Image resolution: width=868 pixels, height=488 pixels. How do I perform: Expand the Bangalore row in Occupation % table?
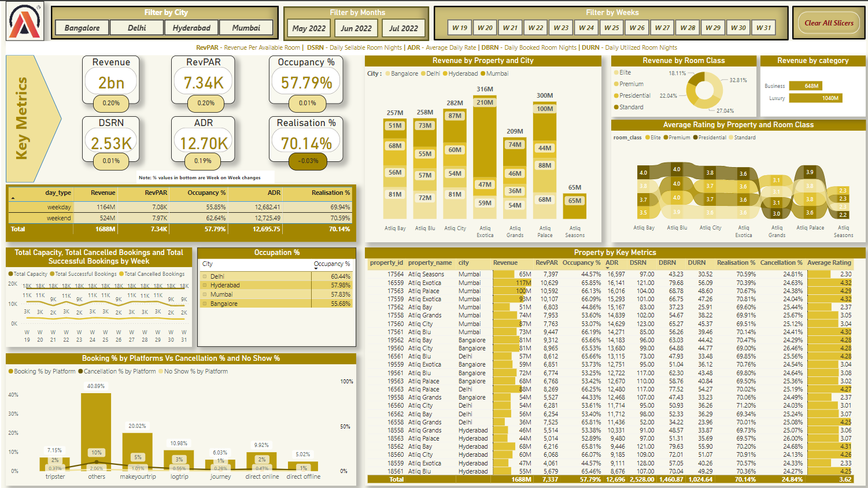pyautogui.click(x=205, y=304)
